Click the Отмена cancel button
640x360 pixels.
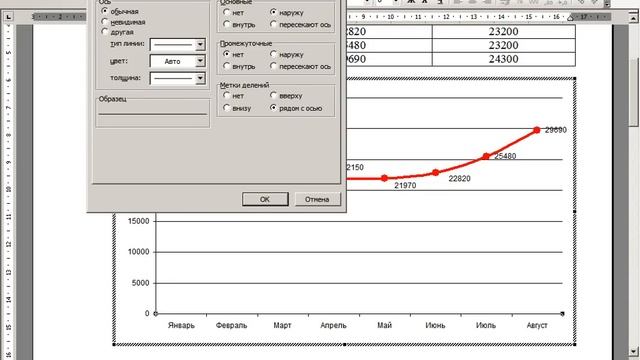(x=317, y=199)
